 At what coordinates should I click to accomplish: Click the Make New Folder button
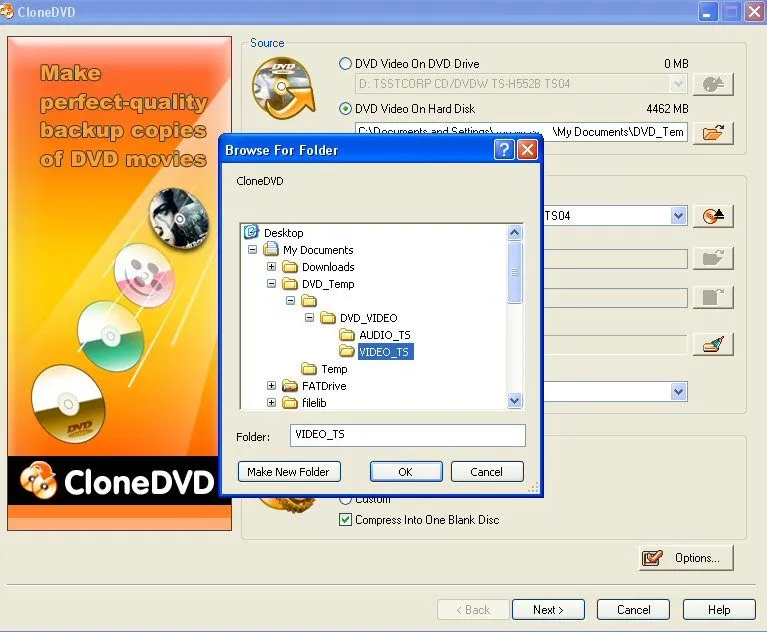coord(289,471)
